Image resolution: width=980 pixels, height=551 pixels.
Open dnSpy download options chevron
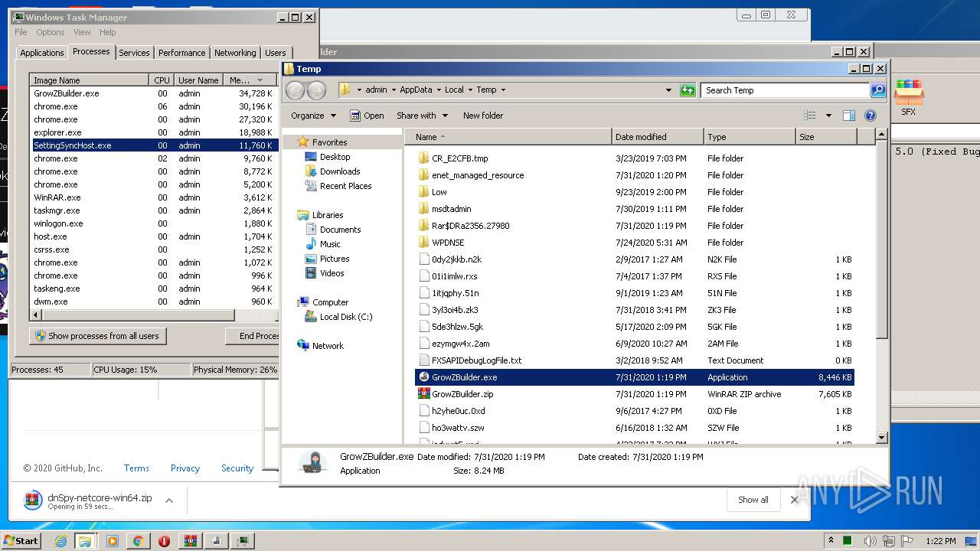pos(169,500)
